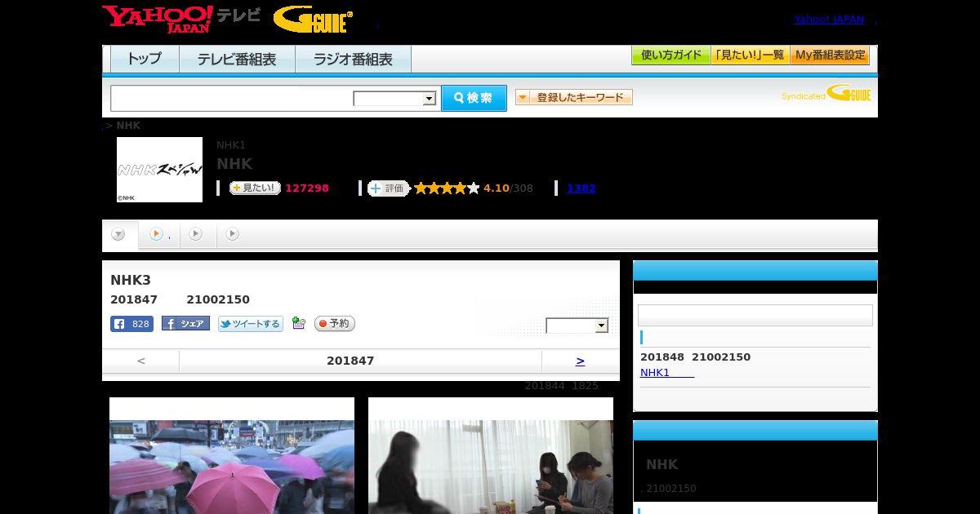Click the 4.10 rating score
Screen dimensions: 980x514
click(496, 188)
